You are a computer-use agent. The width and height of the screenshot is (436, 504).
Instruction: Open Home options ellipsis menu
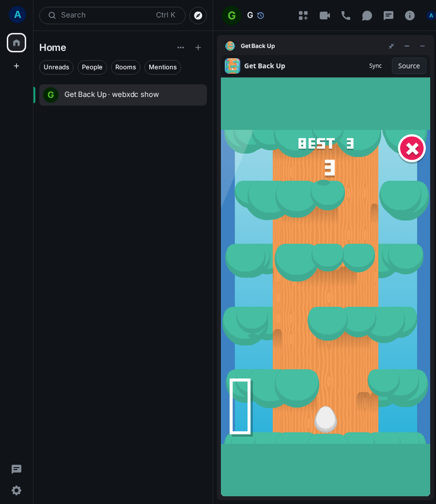tap(181, 47)
